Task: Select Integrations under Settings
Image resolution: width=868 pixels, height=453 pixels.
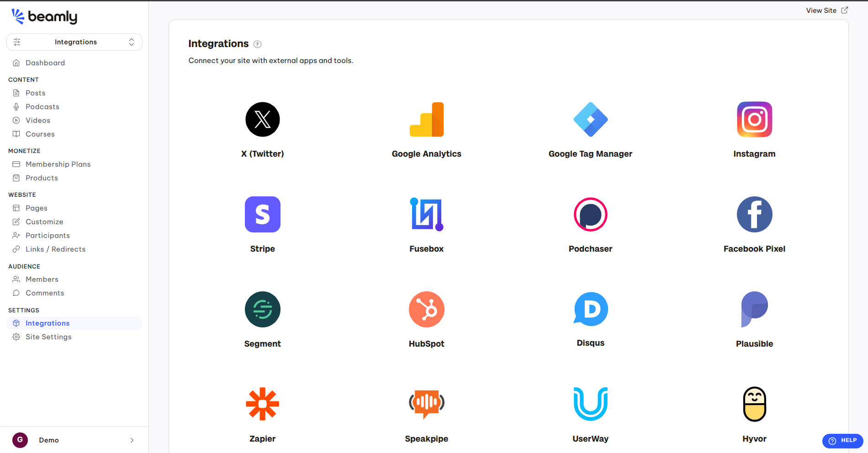Action: pos(74,323)
